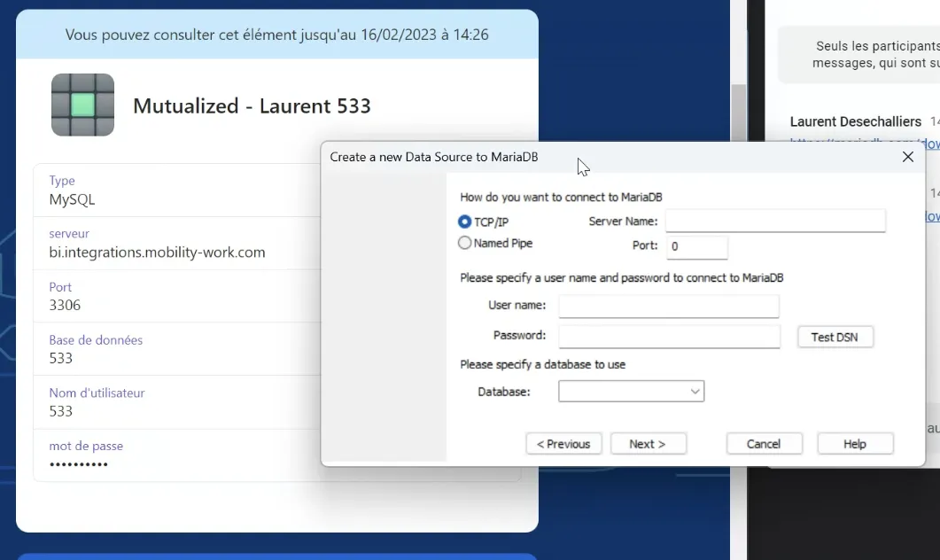Select the Named Pipe radio button
940x560 pixels.
464,243
